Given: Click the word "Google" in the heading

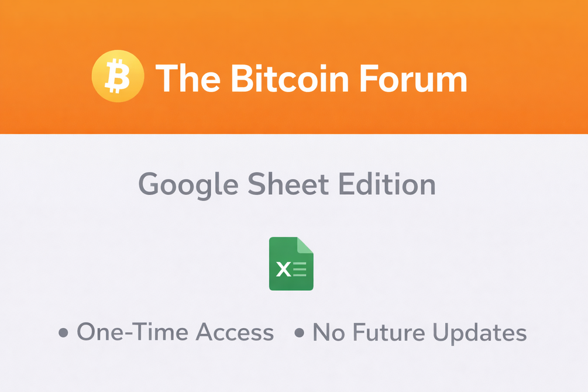Looking at the screenshot, I should tap(188, 185).
